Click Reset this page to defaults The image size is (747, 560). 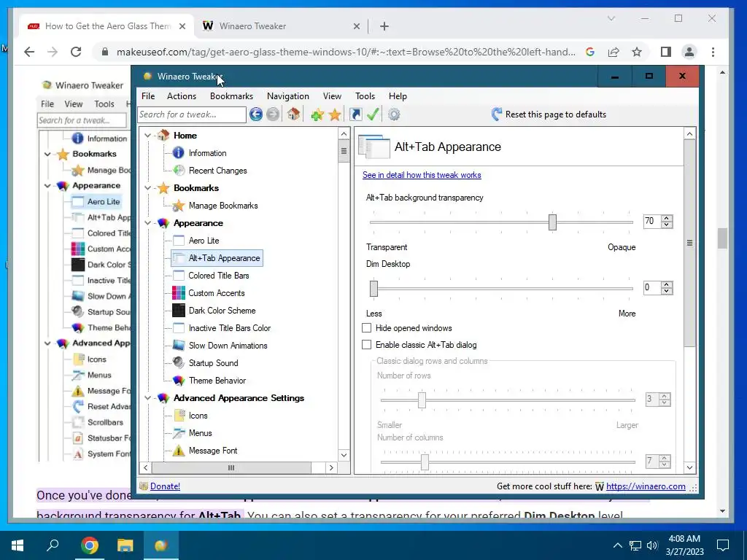tap(549, 114)
